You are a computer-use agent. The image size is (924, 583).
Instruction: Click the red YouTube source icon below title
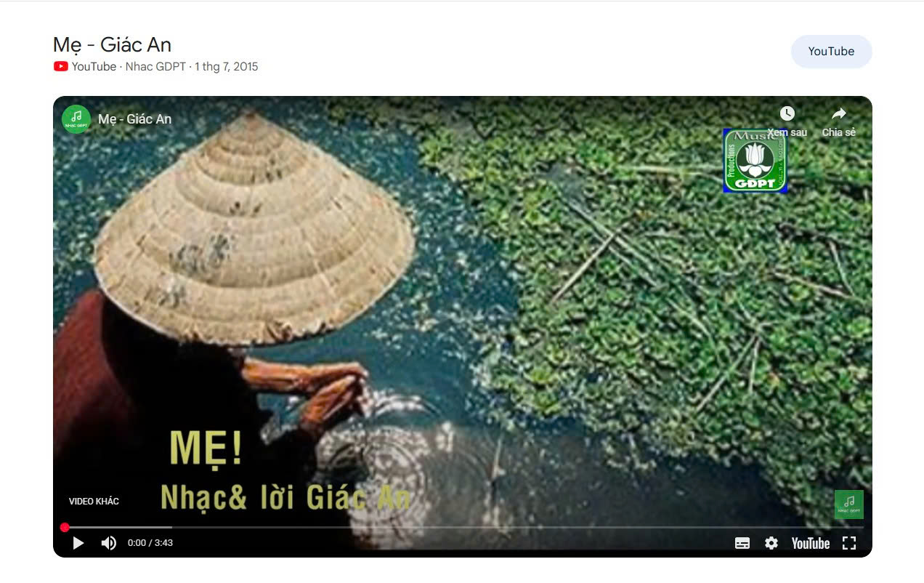61,67
